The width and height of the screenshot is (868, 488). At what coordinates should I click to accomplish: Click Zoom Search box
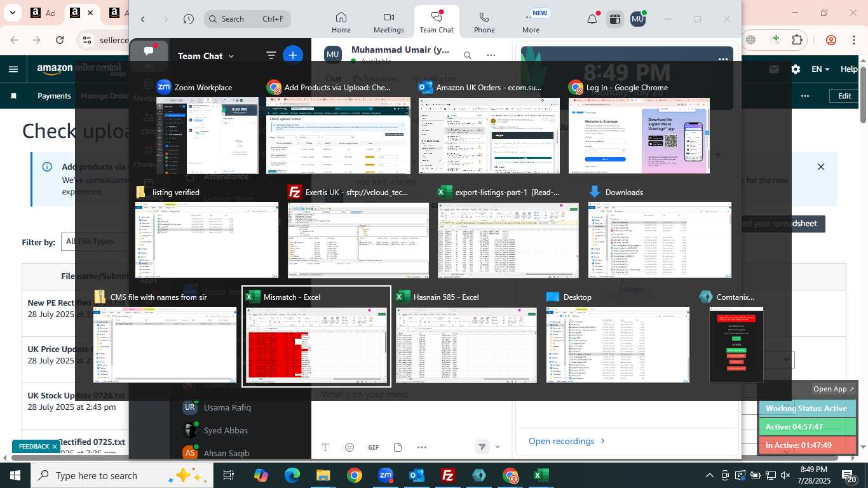(x=248, y=19)
